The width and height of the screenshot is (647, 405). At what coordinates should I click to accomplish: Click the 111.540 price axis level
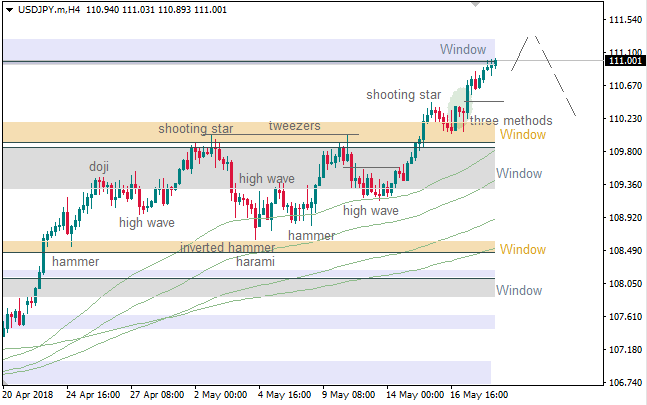(x=625, y=20)
